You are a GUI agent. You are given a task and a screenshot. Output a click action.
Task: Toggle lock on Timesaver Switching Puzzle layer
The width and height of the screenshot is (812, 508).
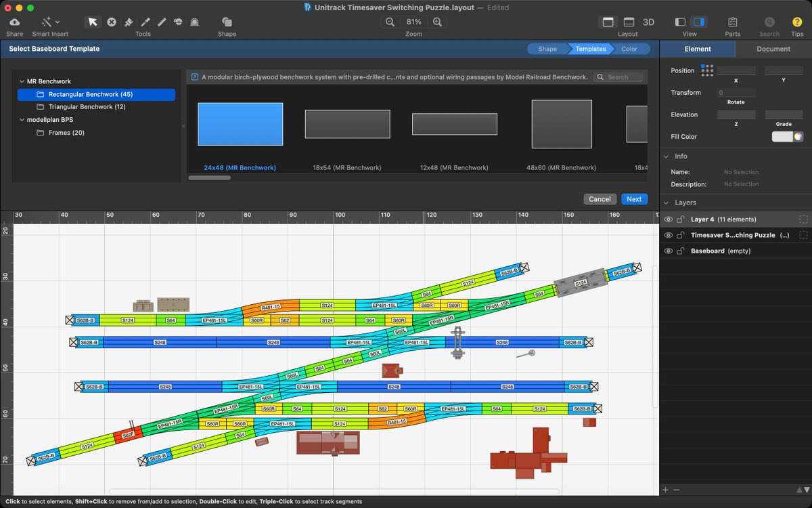681,235
